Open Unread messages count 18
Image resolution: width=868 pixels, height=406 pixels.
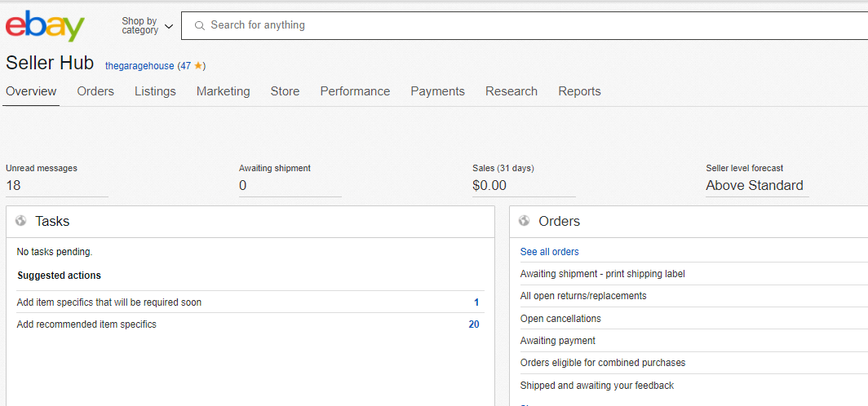13,185
